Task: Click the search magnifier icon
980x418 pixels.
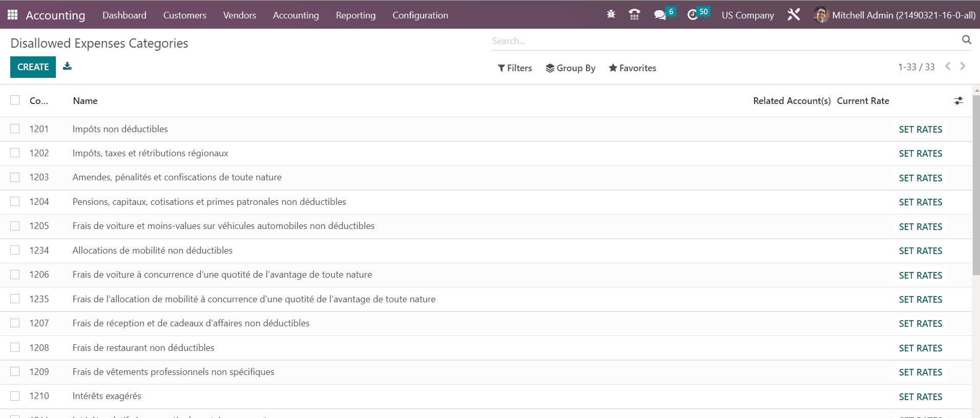Action: coord(966,40)
